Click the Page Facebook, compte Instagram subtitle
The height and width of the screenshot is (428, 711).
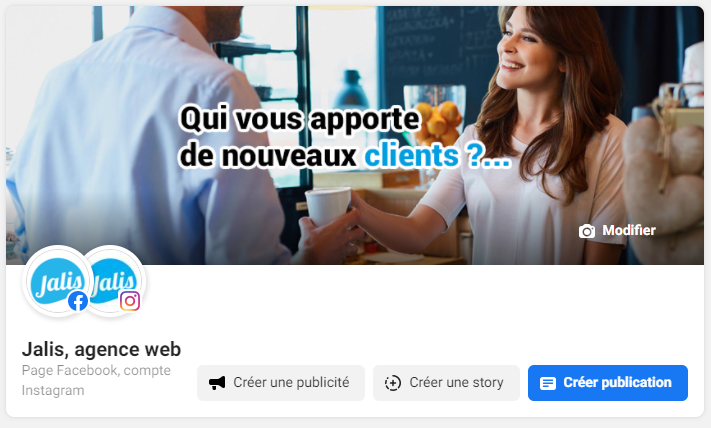point(96,380)
